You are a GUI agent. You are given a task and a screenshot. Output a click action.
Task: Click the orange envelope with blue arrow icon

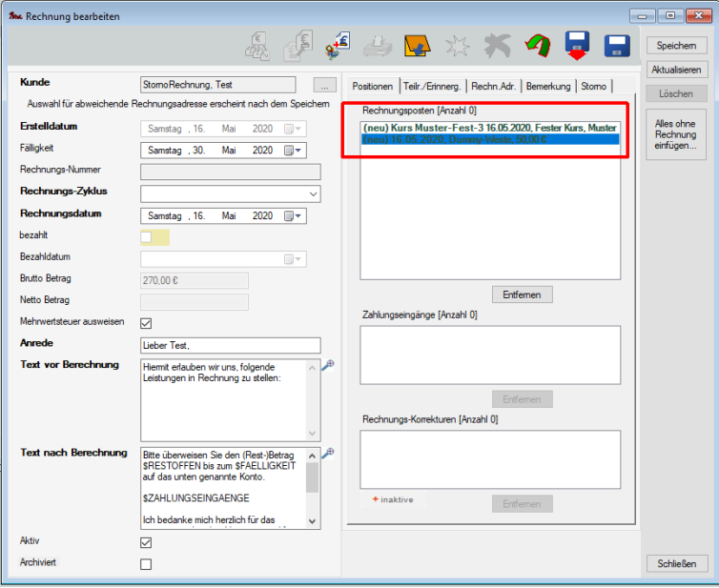coord(415,46)
